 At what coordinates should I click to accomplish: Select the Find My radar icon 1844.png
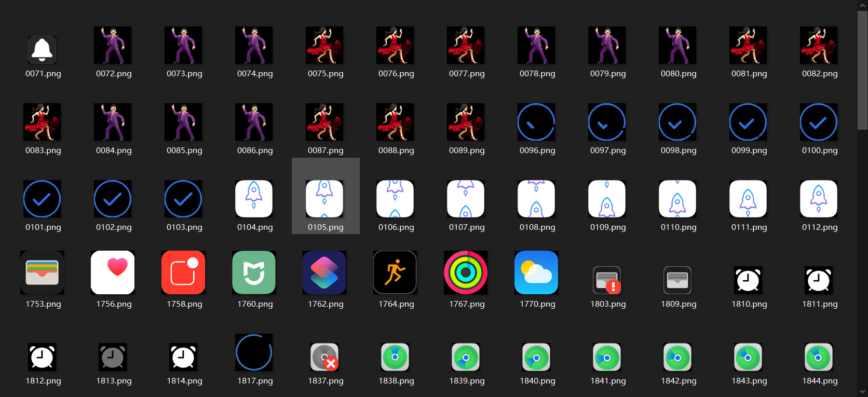tap(819, 357)
